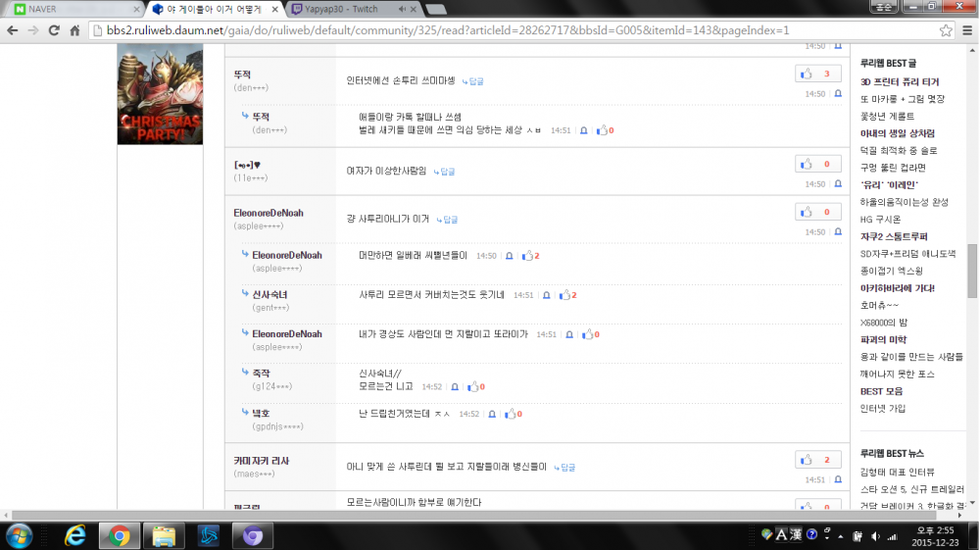Open the system volume control in tray
Viewport: 980px width, 550px height.
click(875, 535)
